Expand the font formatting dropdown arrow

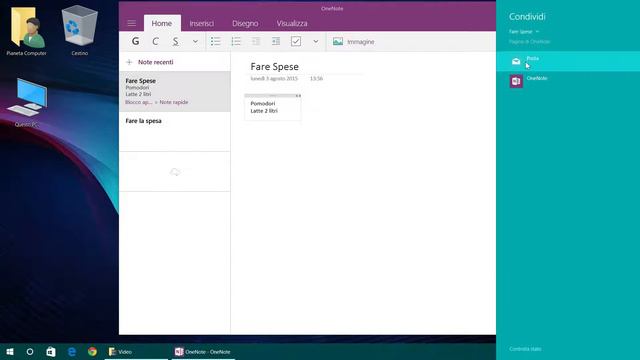click(x=195, y=41)
